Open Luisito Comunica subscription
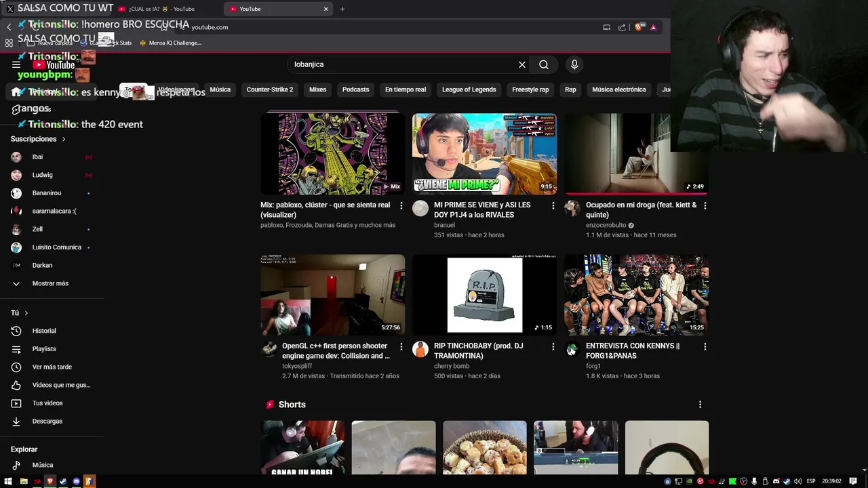Viewport: 868px width, 488px height. (53, 247)
